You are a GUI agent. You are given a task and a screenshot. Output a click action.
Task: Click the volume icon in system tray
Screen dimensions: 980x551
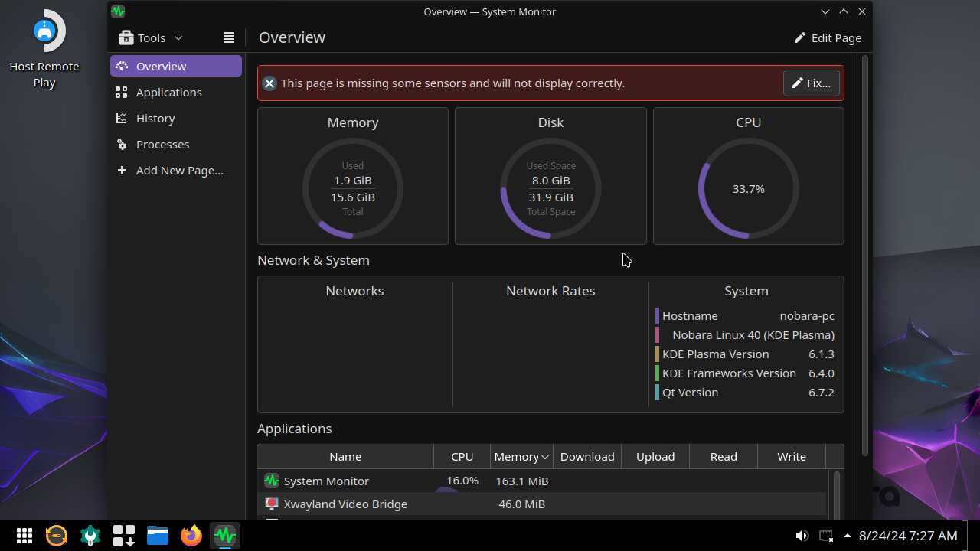pyautogui.click(x=802, y=536)
